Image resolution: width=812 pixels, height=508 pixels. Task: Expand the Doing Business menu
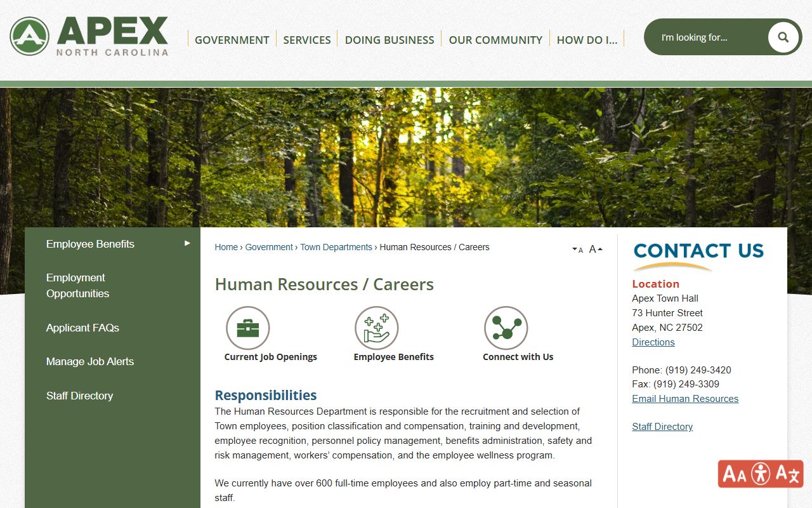tap(390, 39)
